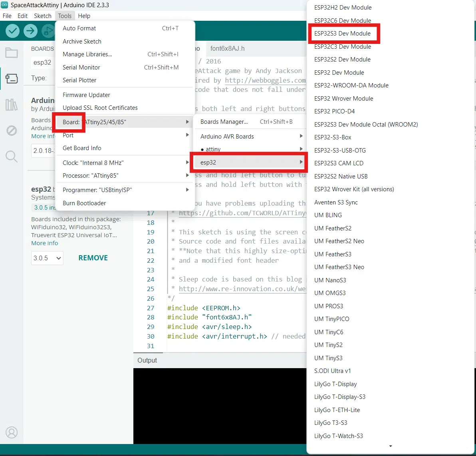
Task: Select ESP32 PICO-D4 board
Action: [x=334, y=111]
